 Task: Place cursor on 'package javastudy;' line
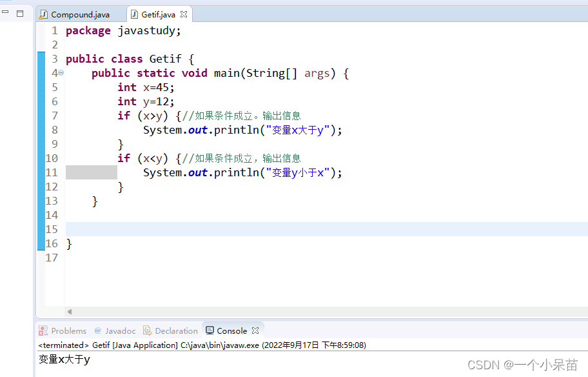click(x=123, y=30)
